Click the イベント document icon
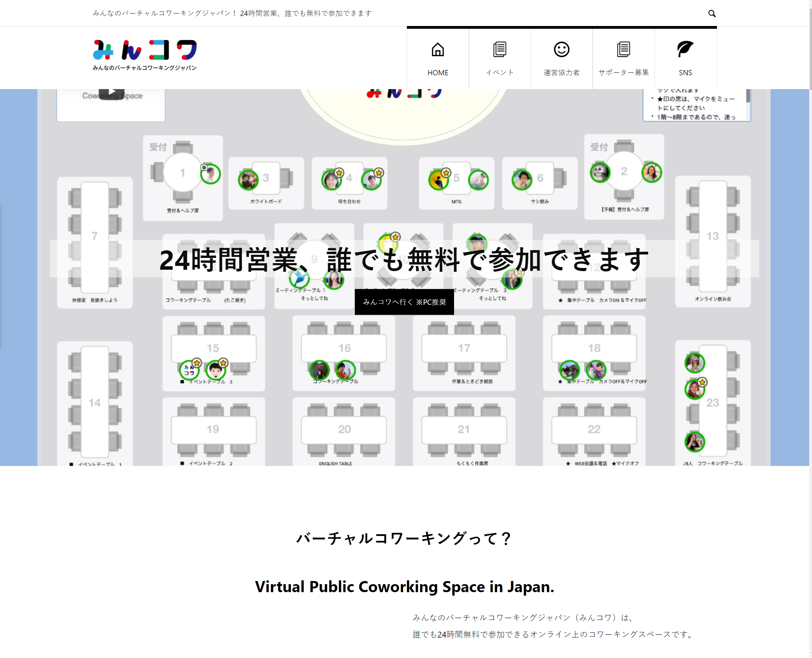This screenshot has height=658, width=812. pos(499,50)
